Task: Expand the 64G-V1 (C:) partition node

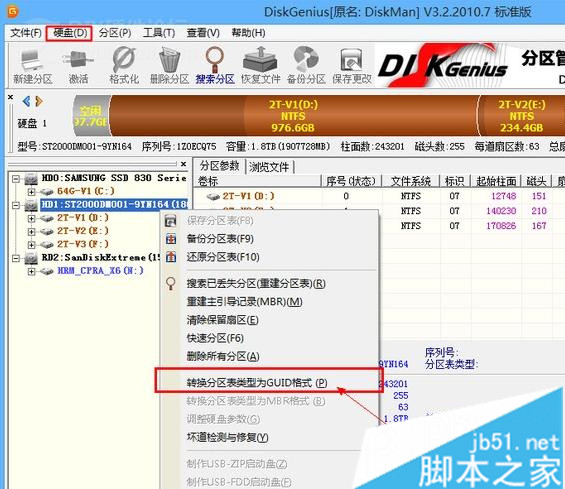Action: [32, 192]
